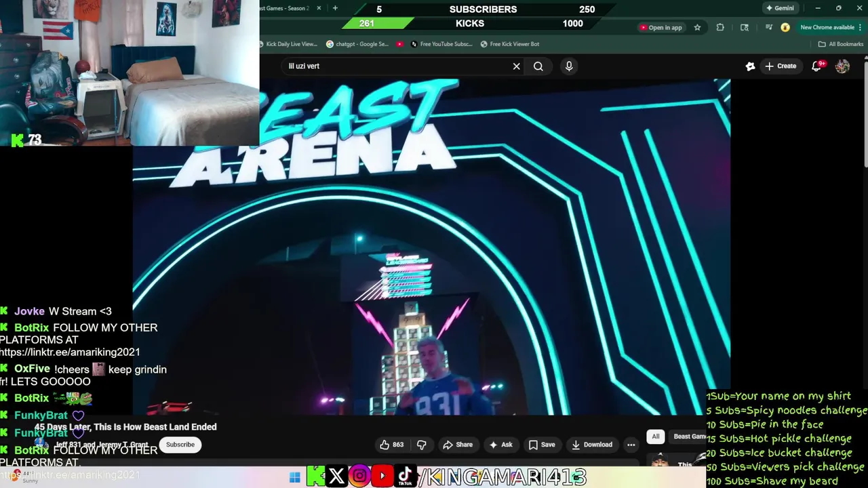Switch to the Beast Games Season 2 tab
Viewport: 868px width, 488px height.
(x=285, y=8)
